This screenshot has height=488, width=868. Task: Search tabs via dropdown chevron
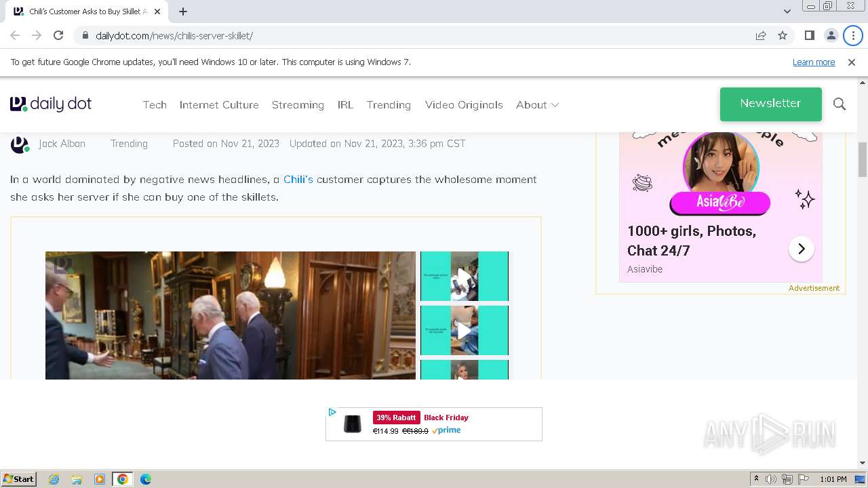(787, 12)
